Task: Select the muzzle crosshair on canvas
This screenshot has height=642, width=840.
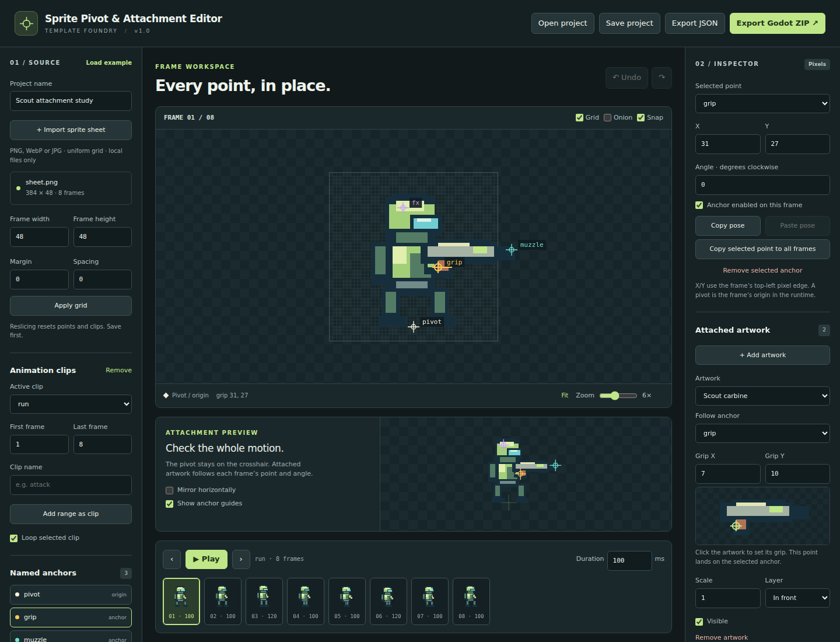Action: pyautogui.click(x=512, y=250)
